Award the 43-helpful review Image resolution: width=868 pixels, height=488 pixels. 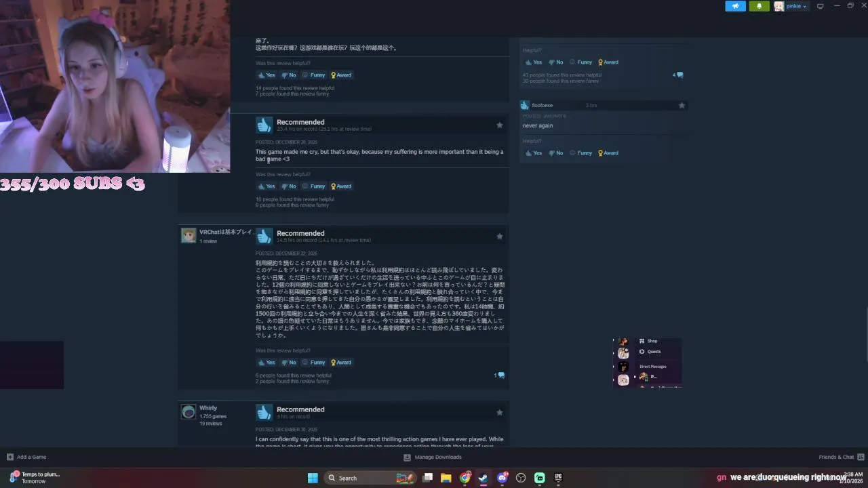[x=608, y=62]
